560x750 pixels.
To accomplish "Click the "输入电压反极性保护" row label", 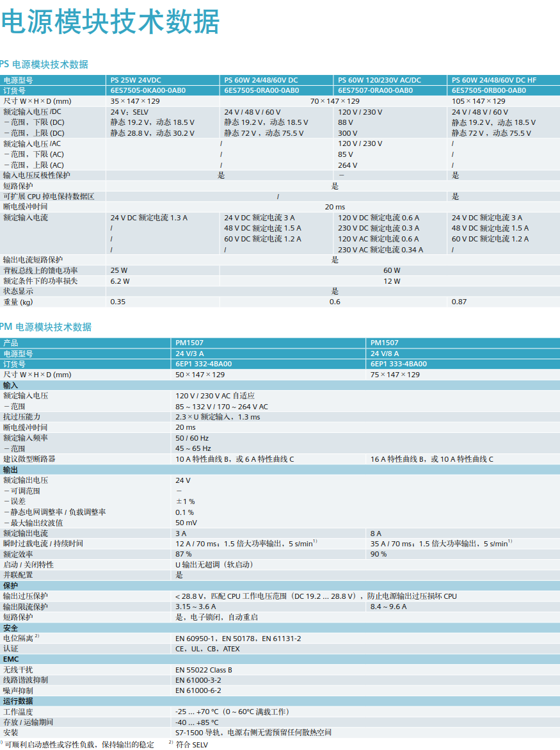I will 36,175.
